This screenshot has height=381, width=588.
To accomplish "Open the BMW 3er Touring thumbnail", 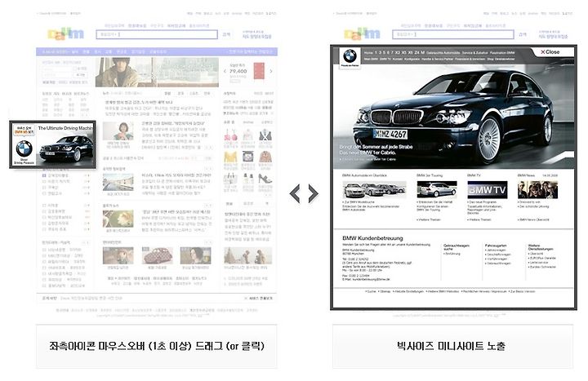I will pos(437,190).
